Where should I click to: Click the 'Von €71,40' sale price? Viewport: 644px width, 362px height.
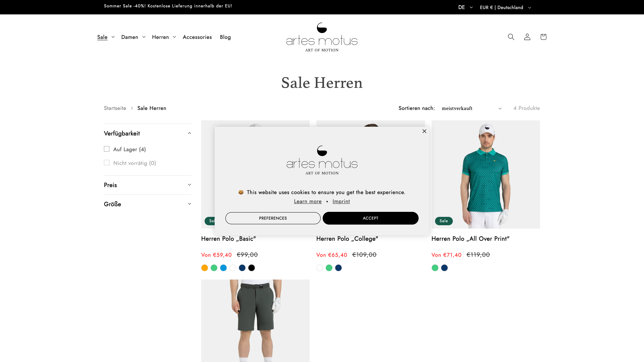click(446, 255)
